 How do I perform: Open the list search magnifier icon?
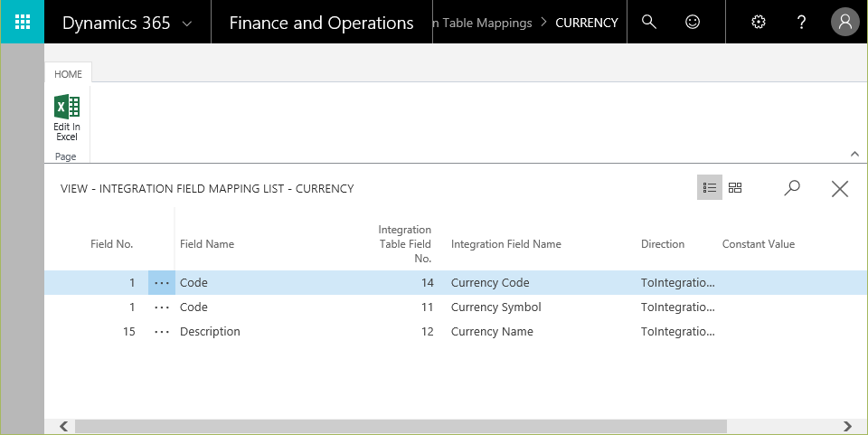click(792, 187)
